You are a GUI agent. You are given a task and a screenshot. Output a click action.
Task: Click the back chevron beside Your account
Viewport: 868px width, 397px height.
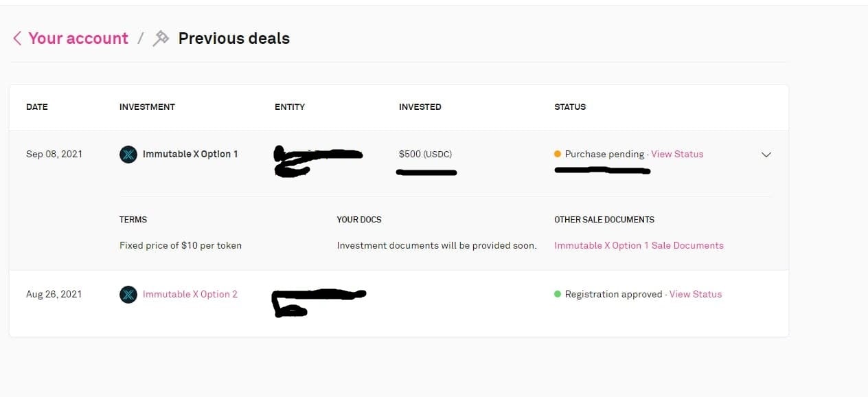pyautogui.click(x=17, y=38)
